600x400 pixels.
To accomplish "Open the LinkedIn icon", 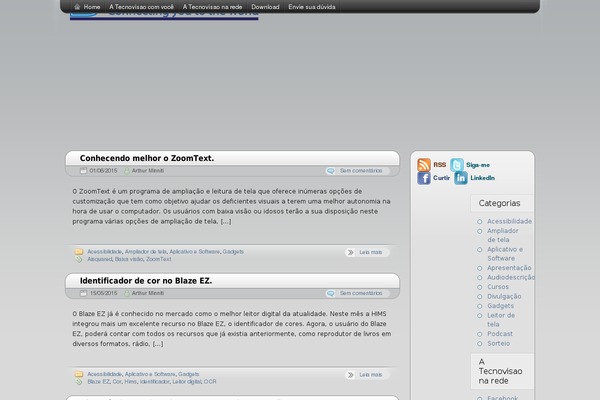I will [x=461, y=178].
